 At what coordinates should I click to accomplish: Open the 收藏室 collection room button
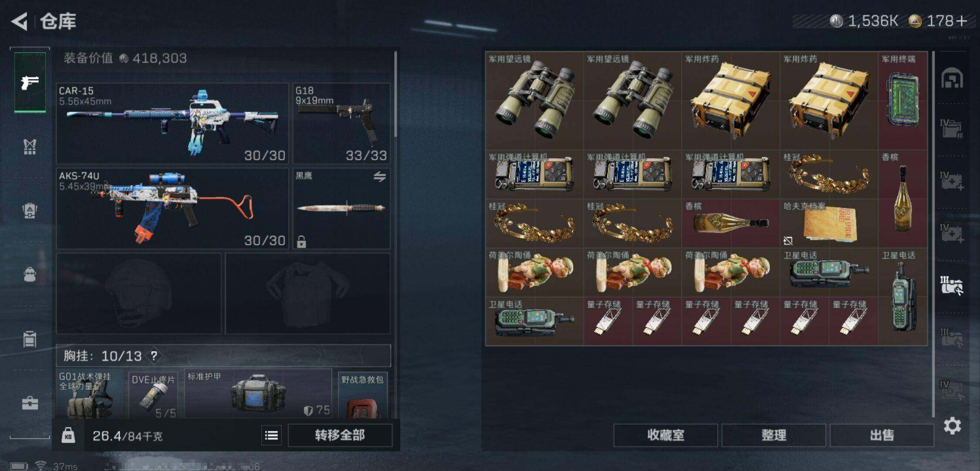click(666, 435)
